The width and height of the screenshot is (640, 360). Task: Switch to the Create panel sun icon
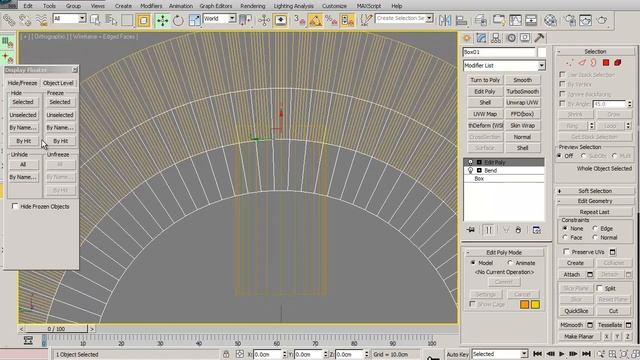[467, 38]
